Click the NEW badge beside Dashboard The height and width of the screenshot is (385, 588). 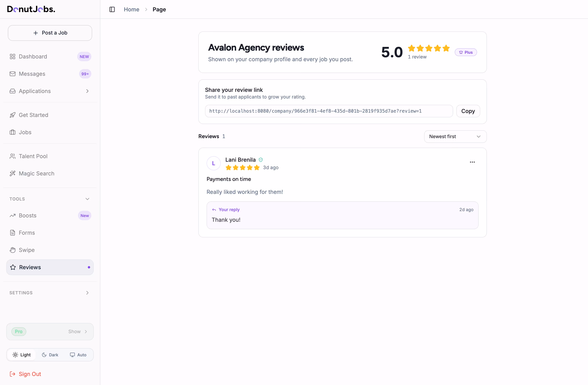click(x=84, y=57)
